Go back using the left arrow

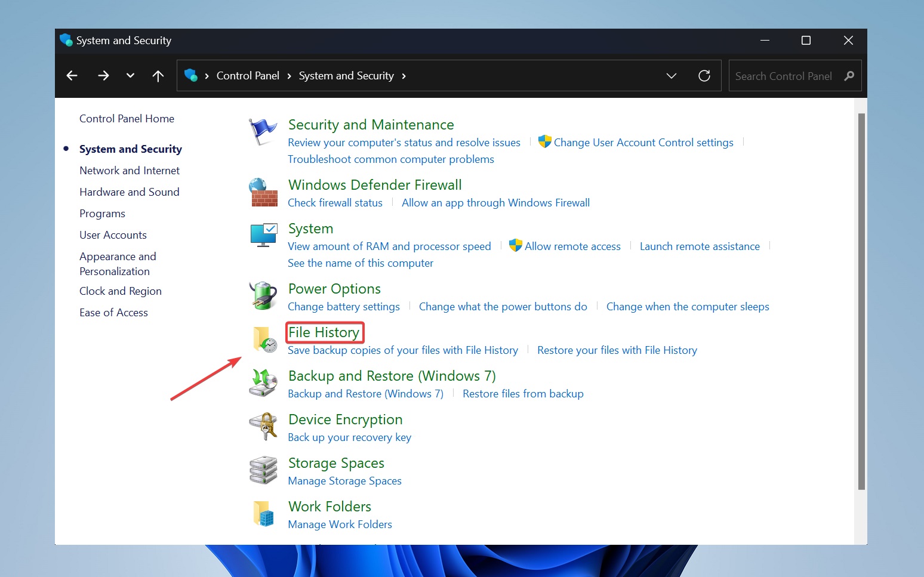pos(72,76)
